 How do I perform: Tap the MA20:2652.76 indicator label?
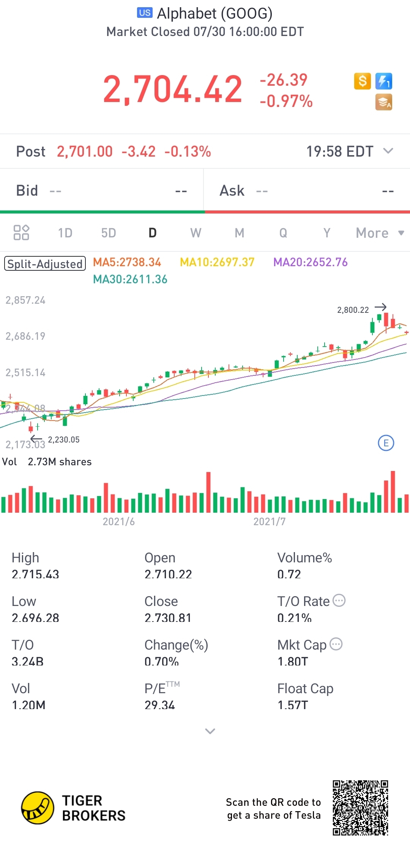click(x=311, y=262)
